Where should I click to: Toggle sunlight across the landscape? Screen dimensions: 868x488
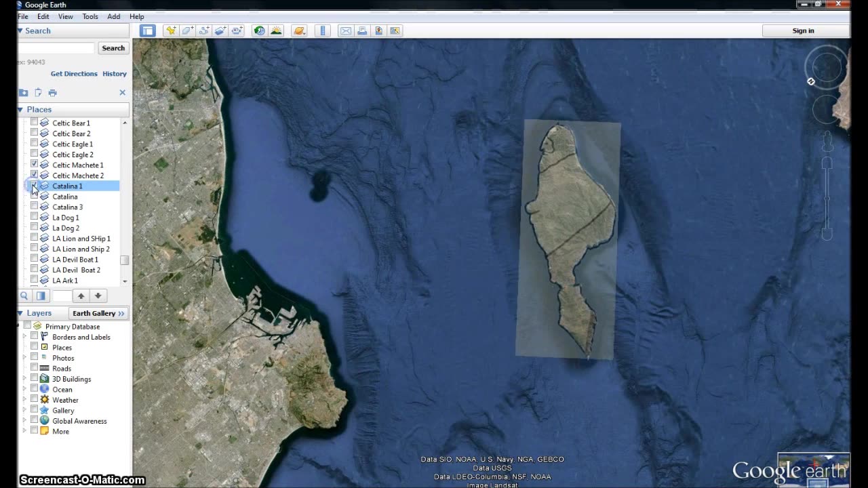(276, 30)
